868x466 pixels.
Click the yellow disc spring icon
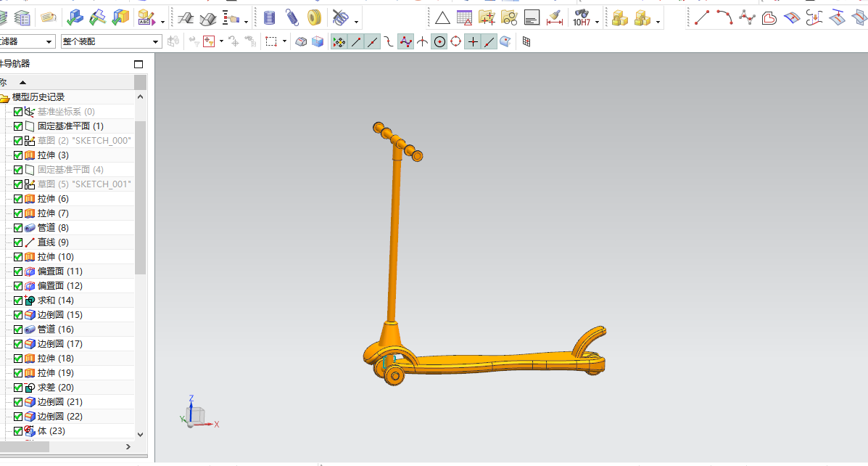coord(315,18)
